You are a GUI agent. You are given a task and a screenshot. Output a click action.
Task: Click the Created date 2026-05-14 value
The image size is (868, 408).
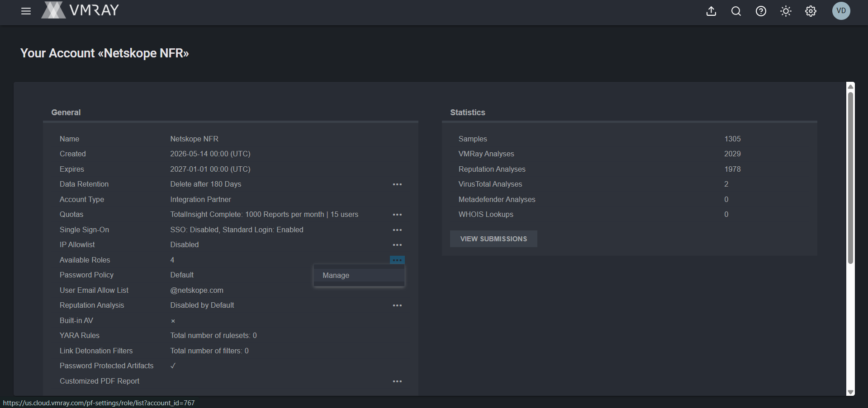click(210, 154)
